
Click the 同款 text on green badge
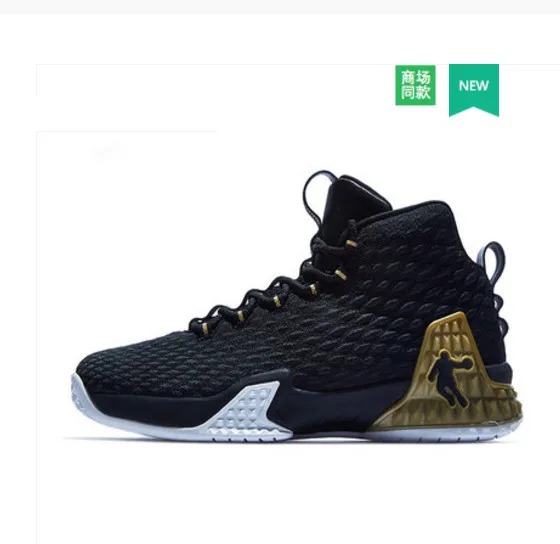pos(415,93)
